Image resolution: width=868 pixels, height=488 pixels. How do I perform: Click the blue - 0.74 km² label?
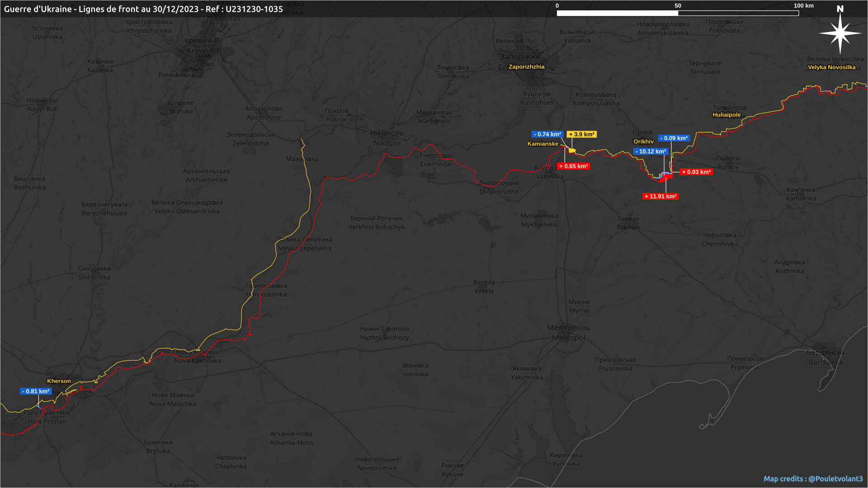(547, 135)
